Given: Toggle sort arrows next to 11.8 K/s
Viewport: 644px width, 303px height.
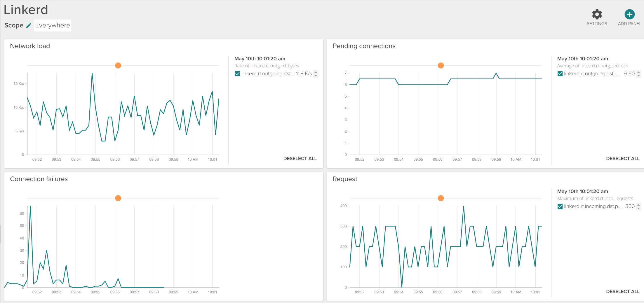Looking at the screenshot, I should [x=316, y=74].
